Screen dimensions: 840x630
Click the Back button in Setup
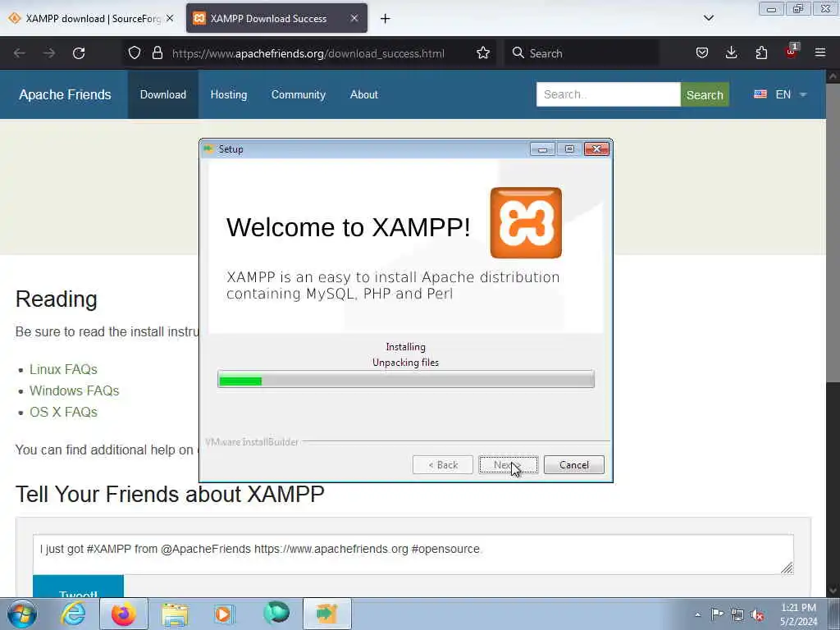[442, 464]
